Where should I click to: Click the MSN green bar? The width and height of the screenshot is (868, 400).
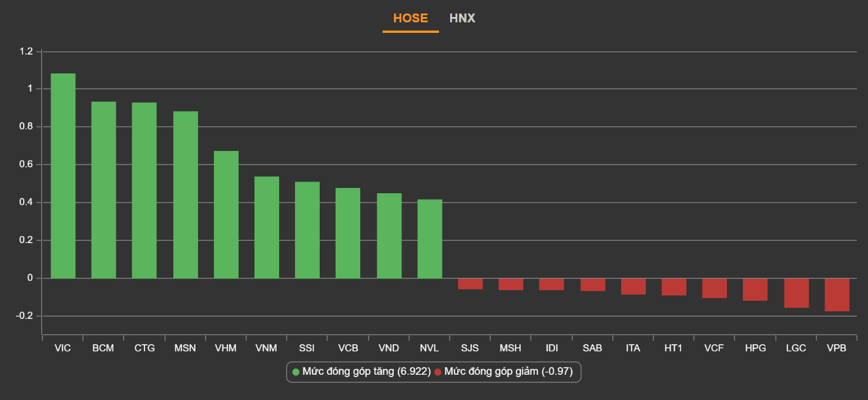pos(185,195)
